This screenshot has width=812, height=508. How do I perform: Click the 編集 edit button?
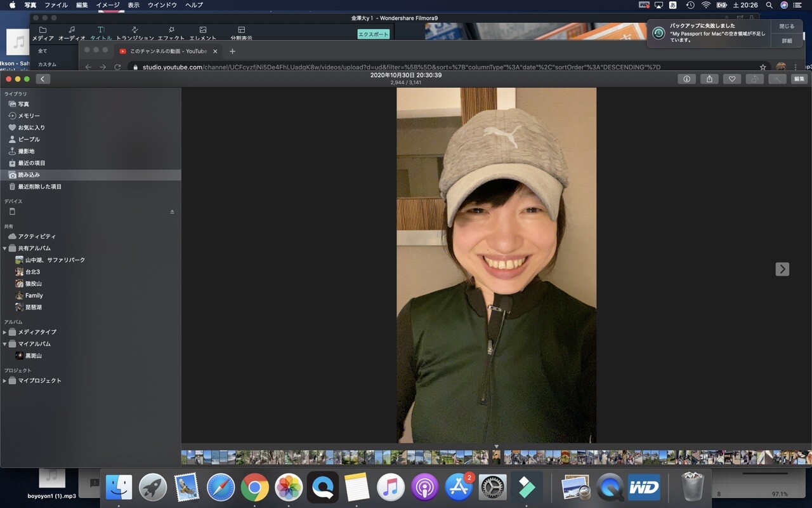coord(799,79)
